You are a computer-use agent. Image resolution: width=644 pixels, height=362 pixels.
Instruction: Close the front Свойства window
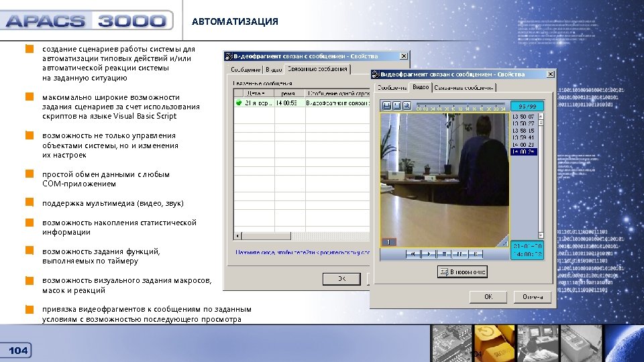(x=550, y=74)
